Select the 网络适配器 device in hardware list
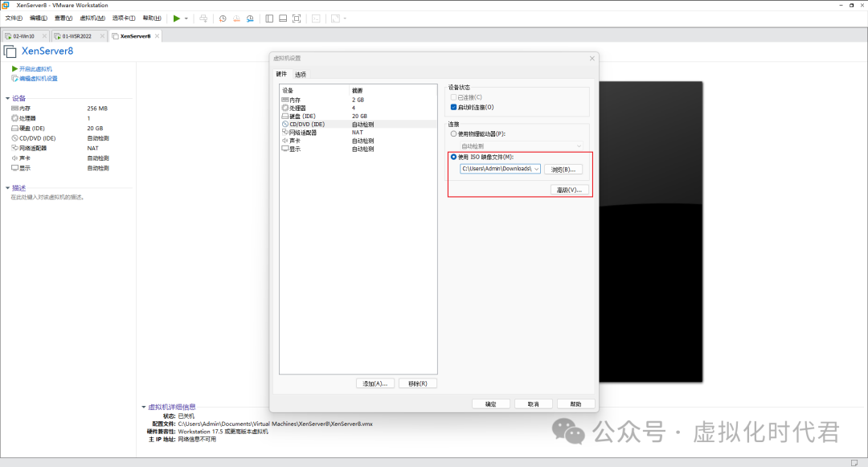The width and height of the screenshot is (868, 467). tap(302, 133)
